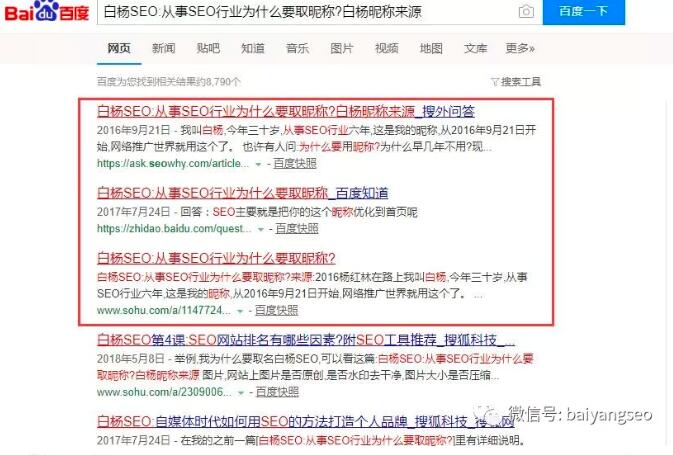Switch to the 文库 tab

pos(476,49)
